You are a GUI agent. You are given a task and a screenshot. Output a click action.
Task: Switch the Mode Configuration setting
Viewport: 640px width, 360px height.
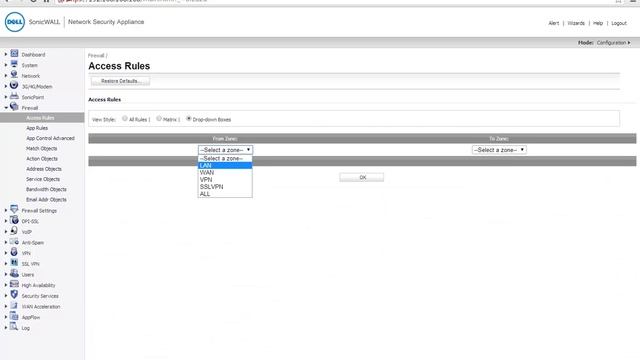click(x=613, y=42)
